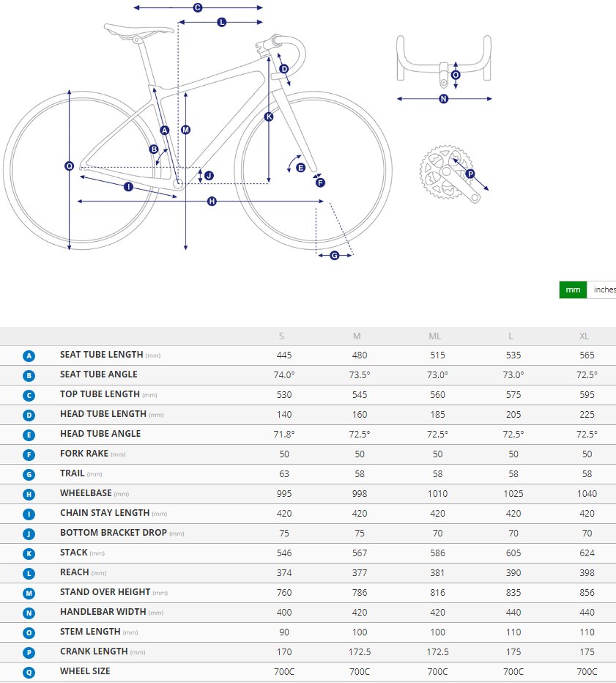The height and width of the screenshot is (683, 616).
Task: Click the crankset illustration
Action: [443, 172]
